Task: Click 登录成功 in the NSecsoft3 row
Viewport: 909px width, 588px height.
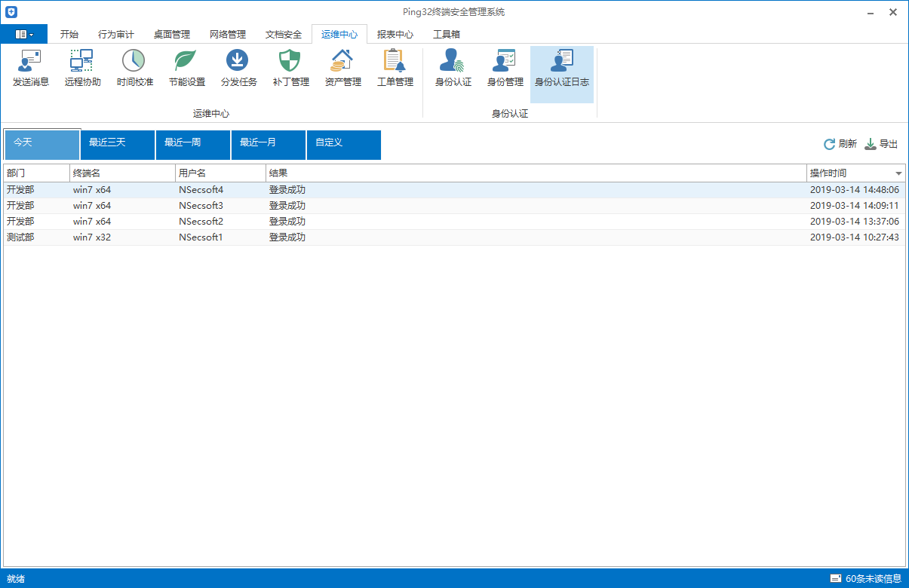Action: (287, 206)
